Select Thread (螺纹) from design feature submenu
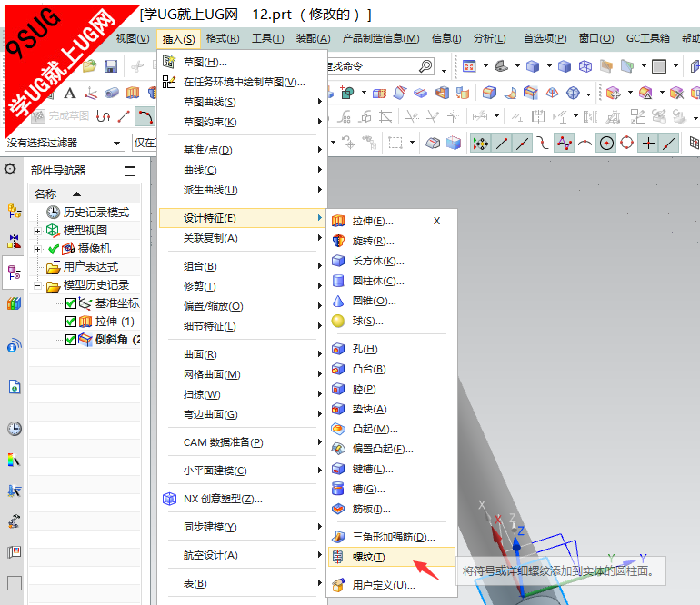 coord(392,557)
